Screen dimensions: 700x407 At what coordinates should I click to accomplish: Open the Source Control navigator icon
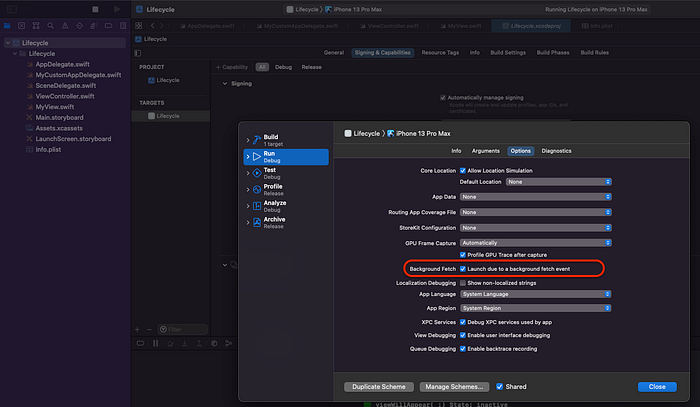tap(21, 26)
